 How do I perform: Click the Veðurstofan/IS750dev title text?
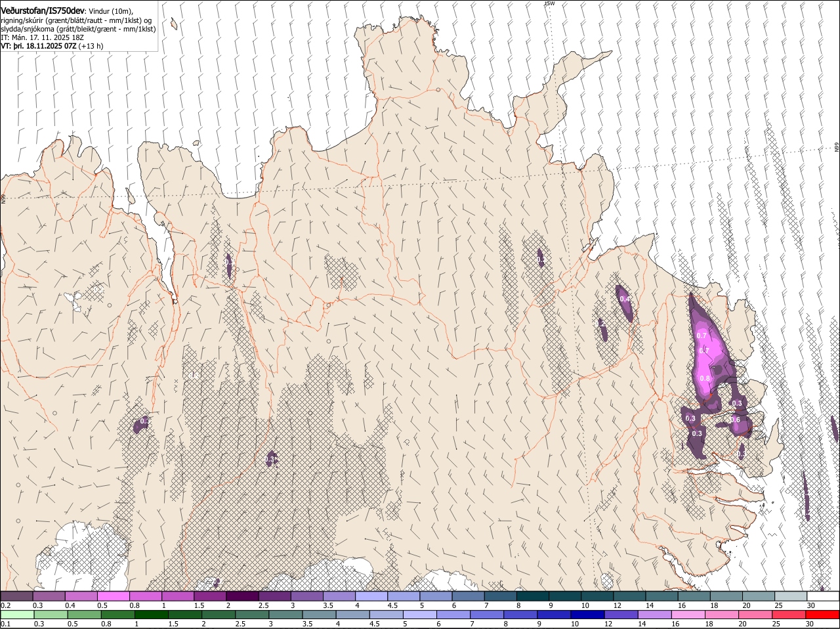(43, 11)
